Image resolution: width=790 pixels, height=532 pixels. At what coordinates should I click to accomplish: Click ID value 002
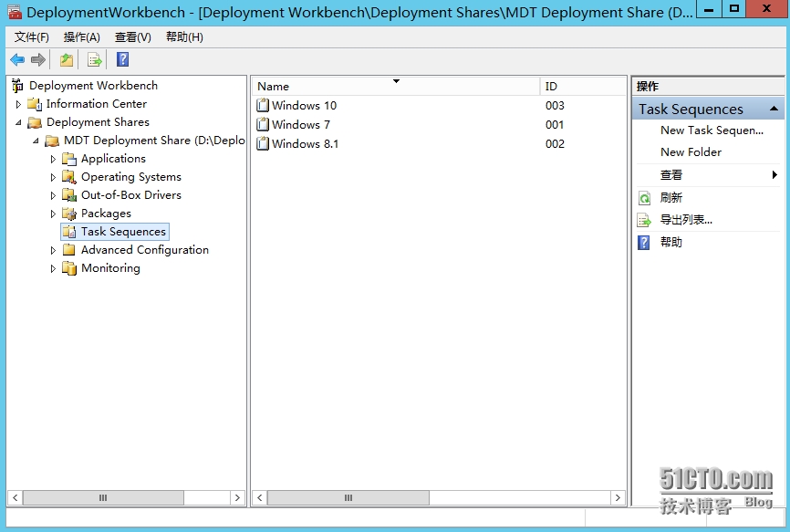tap(555, 143)
